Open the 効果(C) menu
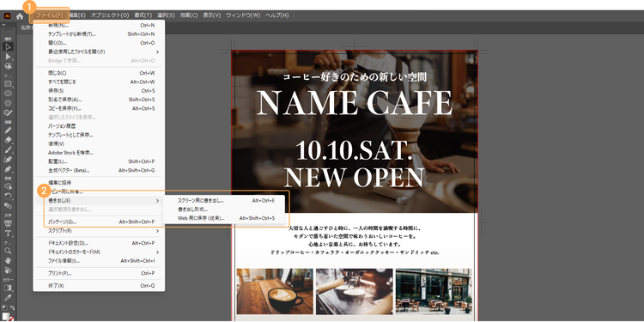The width and height of the screenshot is (644, 322). 189,15
